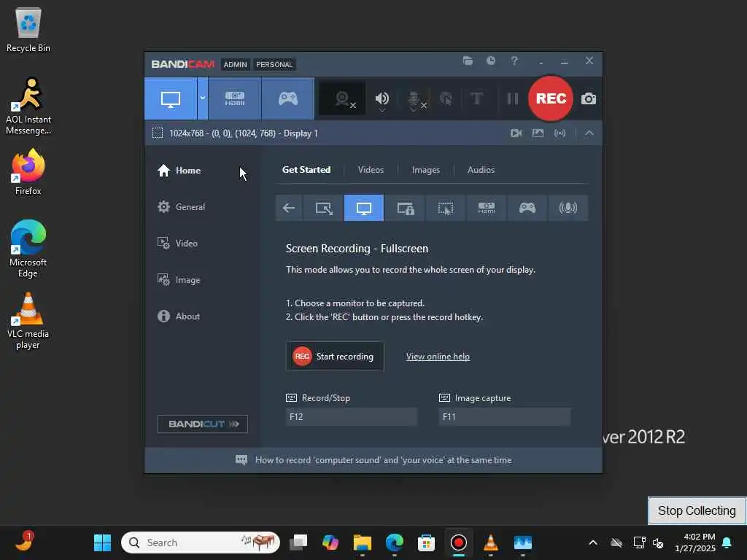The image size is (747, 560).
Task: Click the Start recording button
Action: [x=335, y=357]
